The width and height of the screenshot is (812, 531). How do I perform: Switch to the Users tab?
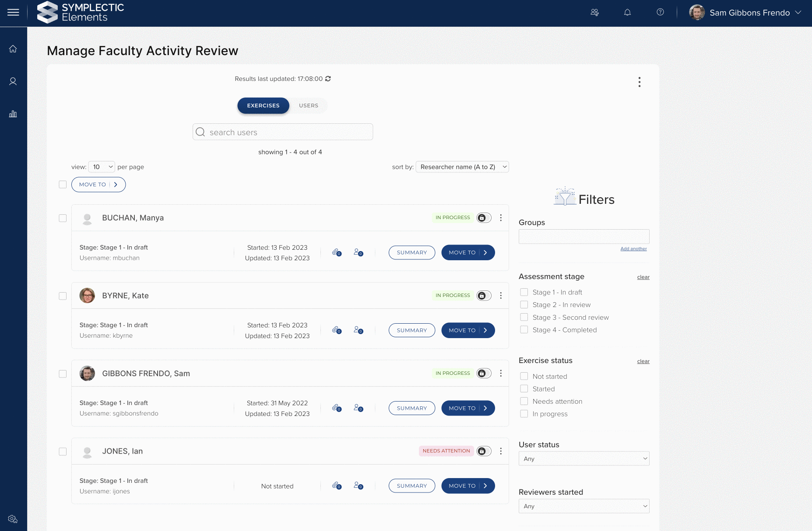(x=309, y=106)
